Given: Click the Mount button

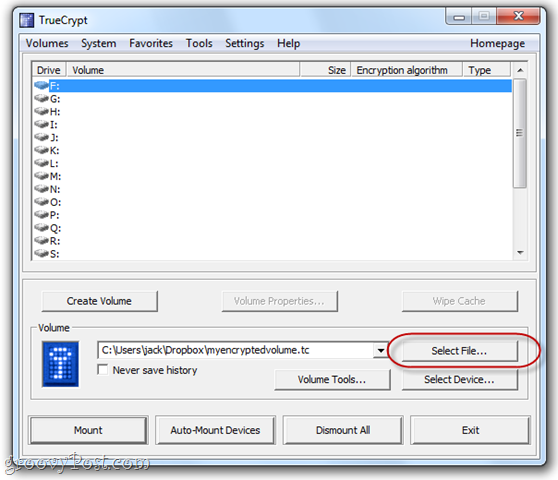Looking at the screenshot, I should [88, 430].
